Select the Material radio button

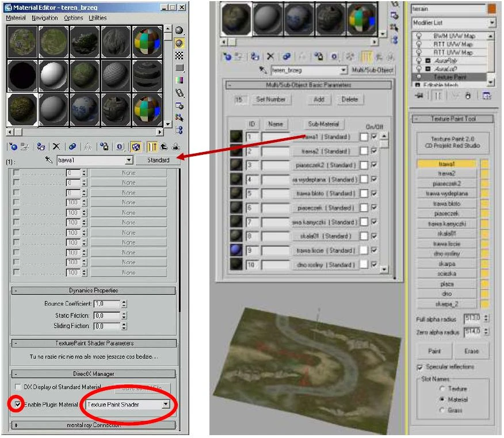[x=442, y=399]
